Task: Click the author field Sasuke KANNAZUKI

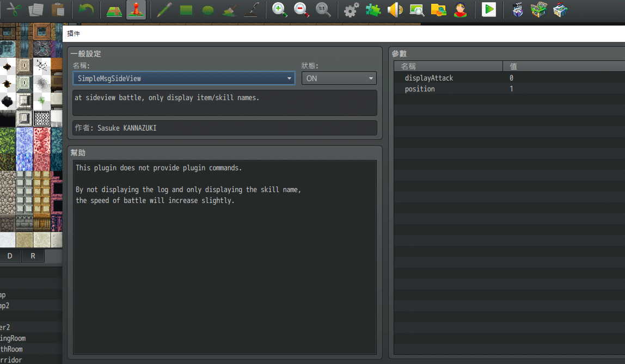Action: 225,128
